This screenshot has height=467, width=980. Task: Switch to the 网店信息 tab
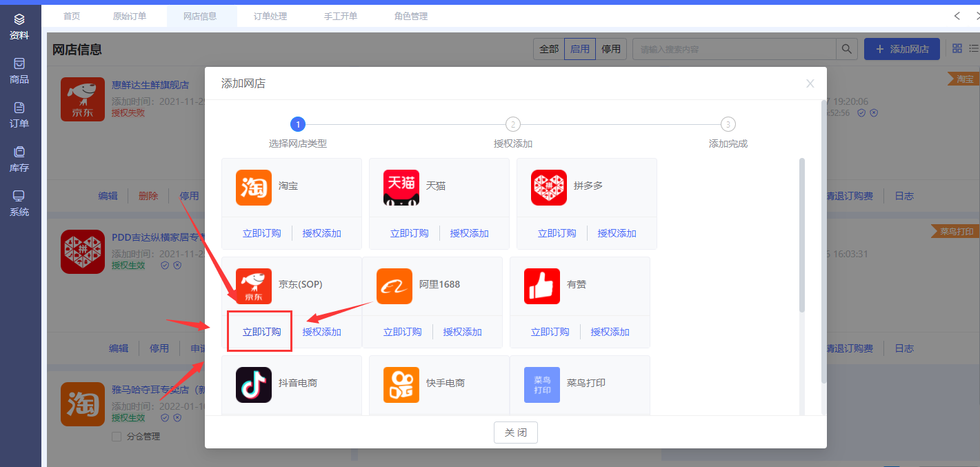point(200,16)
